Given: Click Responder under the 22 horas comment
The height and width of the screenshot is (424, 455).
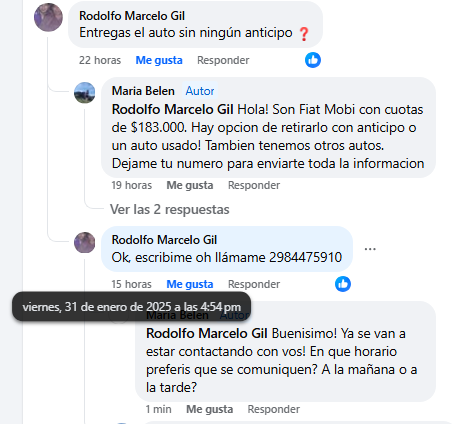Looking at the screenshot, I should 223,60.
